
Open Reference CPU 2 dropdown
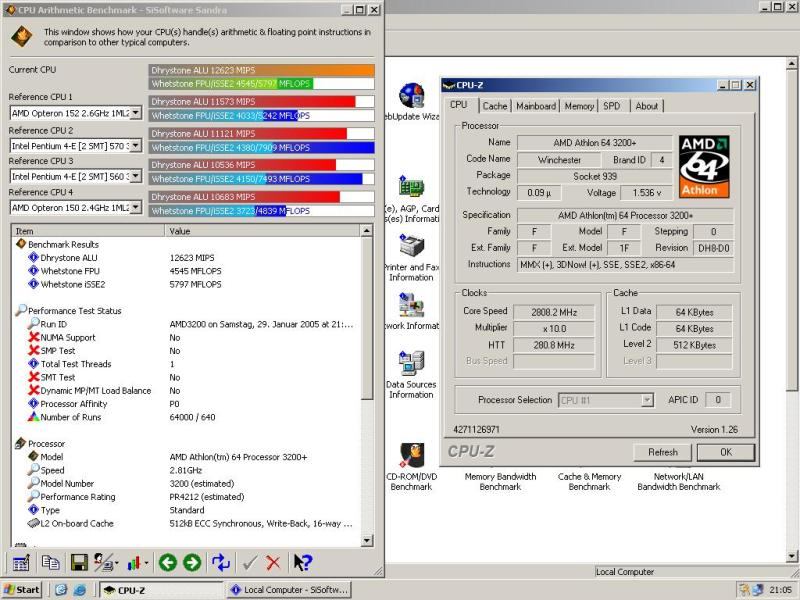point(136,145)
